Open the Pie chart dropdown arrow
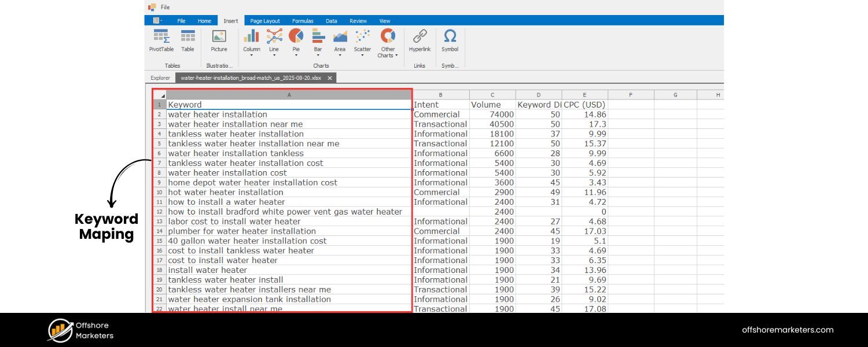868x347 pixels. [296, 56]
